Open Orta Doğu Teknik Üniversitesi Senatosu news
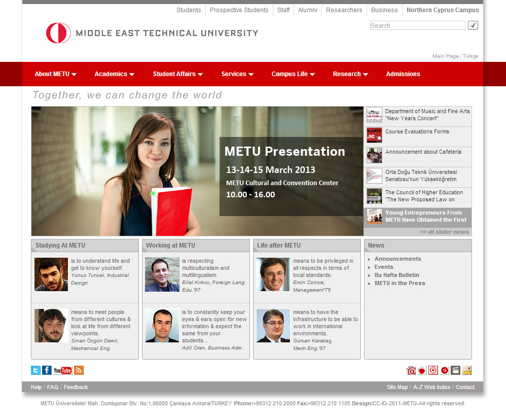Viewport: 506px width, 420px height. [x=421, y=176]
